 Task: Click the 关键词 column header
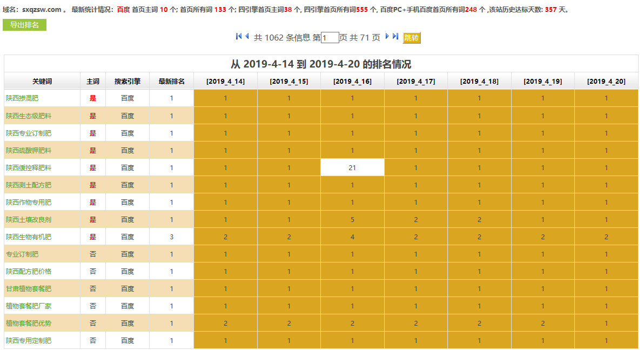click(x=42, y=82)
